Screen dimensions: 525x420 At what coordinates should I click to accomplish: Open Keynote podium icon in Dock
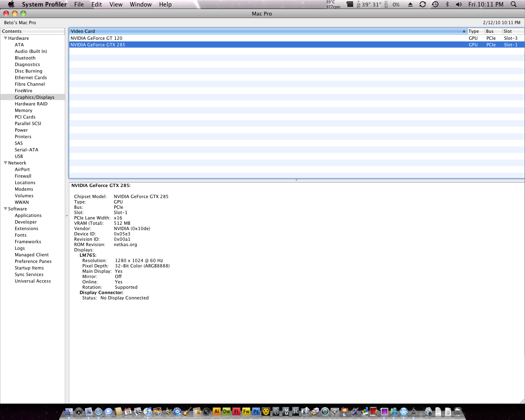click(345, 411)
